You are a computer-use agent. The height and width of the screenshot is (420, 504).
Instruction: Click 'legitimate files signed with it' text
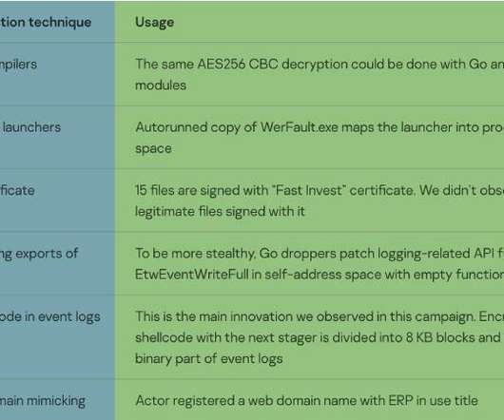220,212
